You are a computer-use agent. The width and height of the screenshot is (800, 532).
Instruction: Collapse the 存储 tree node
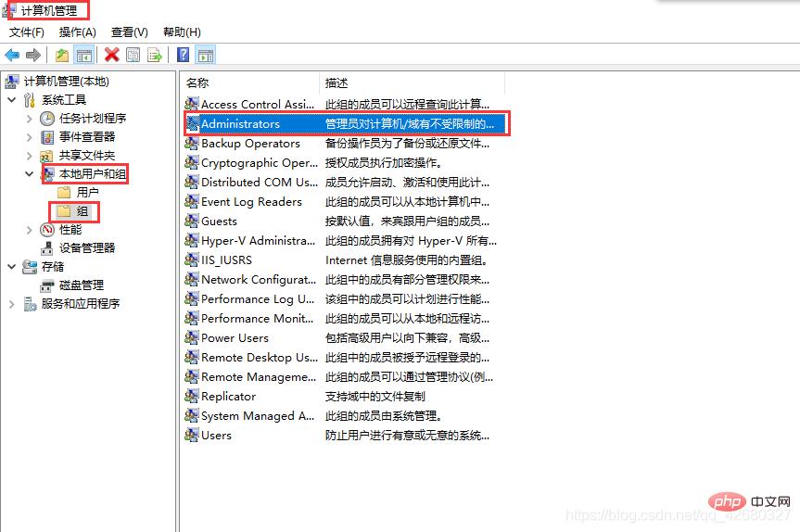[12, 267]
